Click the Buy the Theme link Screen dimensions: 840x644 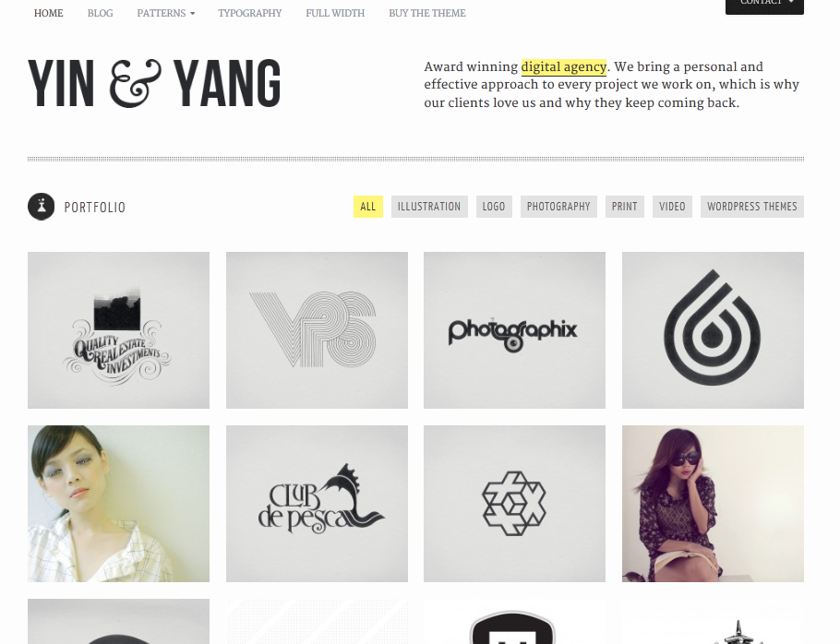click(427, 14)
